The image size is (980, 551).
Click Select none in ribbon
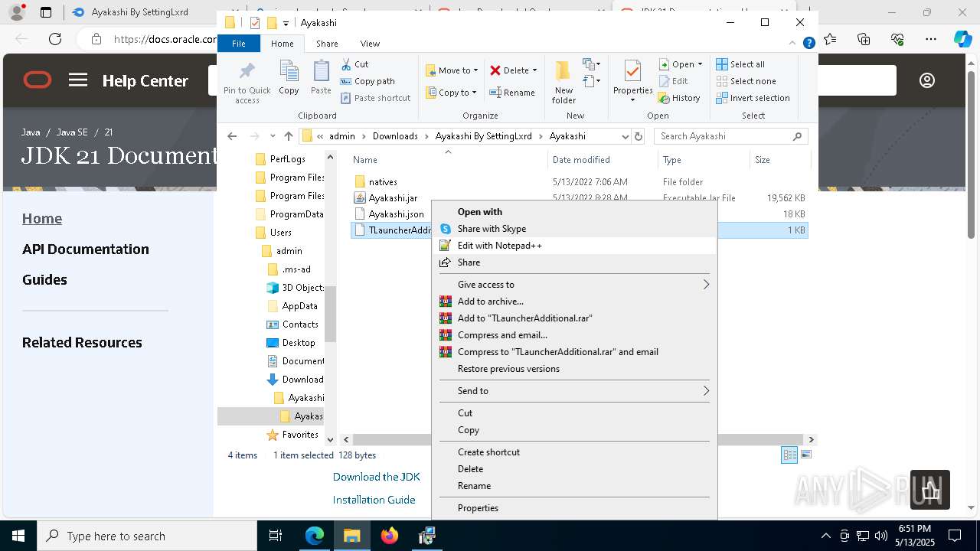pyautogui.click(x=746, y=81)
